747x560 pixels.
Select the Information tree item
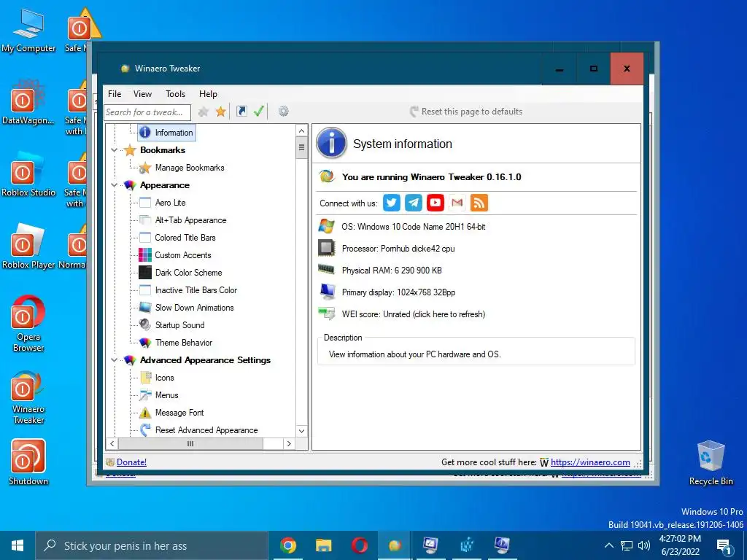click(x=167, y=133)
